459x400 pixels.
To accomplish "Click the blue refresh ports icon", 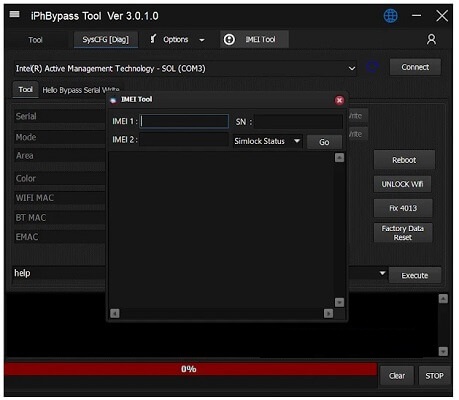I will tap(372, 67).
